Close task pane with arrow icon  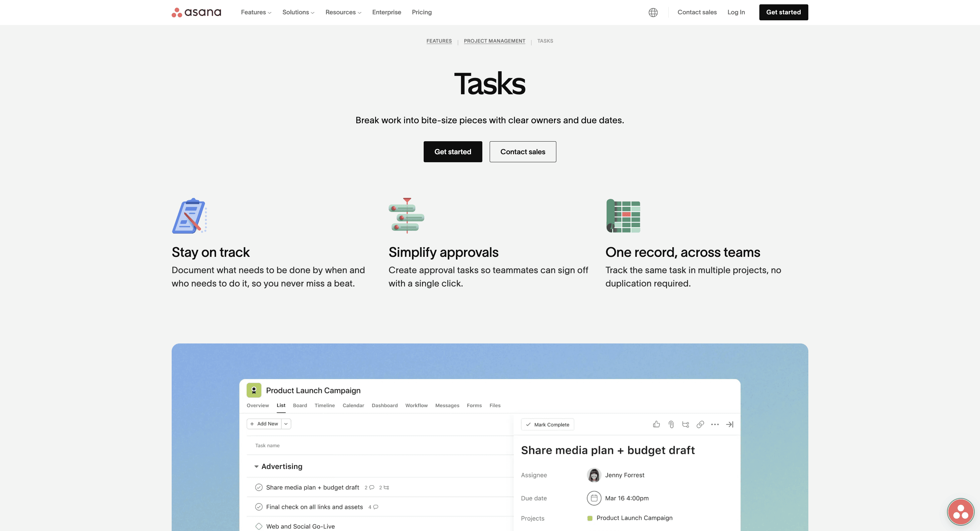point(729,424)
